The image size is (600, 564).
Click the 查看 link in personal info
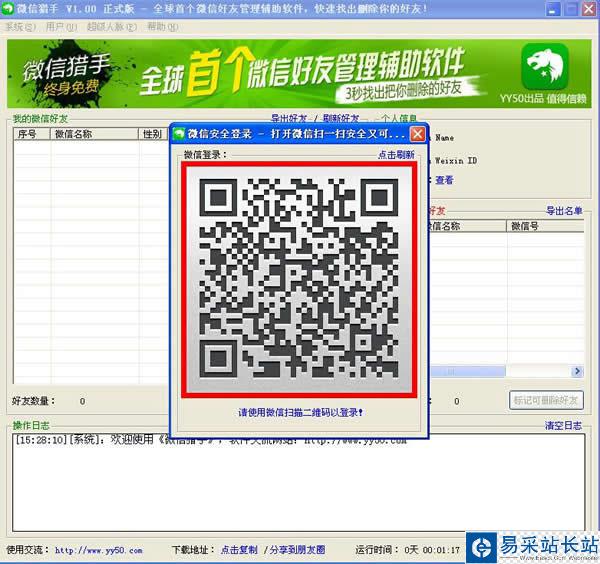pyautogui.click(x=444, y=180)
